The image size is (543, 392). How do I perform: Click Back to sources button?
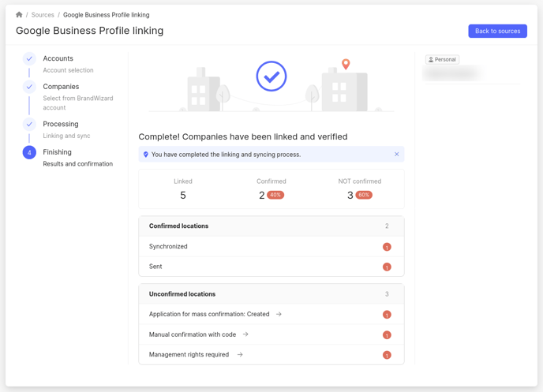[x=498, y=31]
